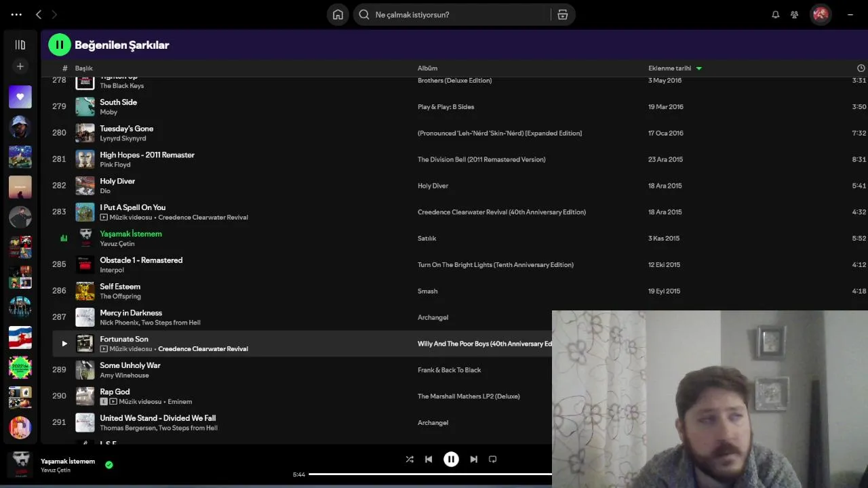
Task: Select 'United We Stand - Divided We Fall'
Action: pyautogui.click(x=158, y=418)
